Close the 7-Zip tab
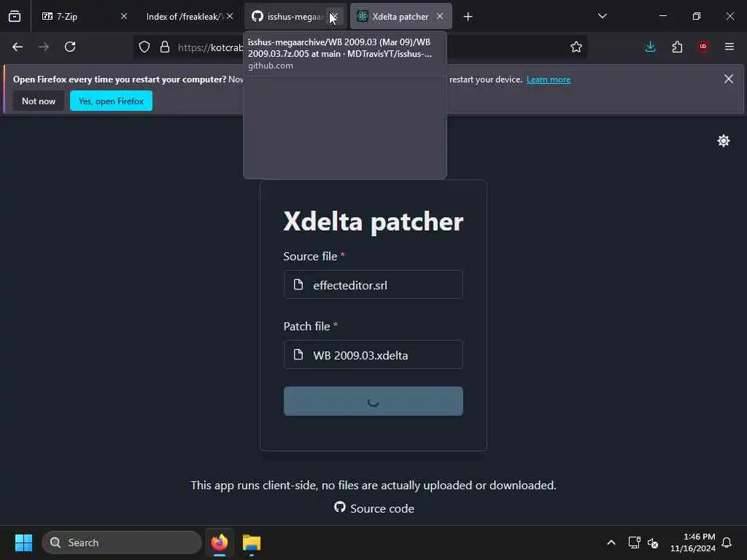Screen dimensions: 747x560 tap(124, 16)
